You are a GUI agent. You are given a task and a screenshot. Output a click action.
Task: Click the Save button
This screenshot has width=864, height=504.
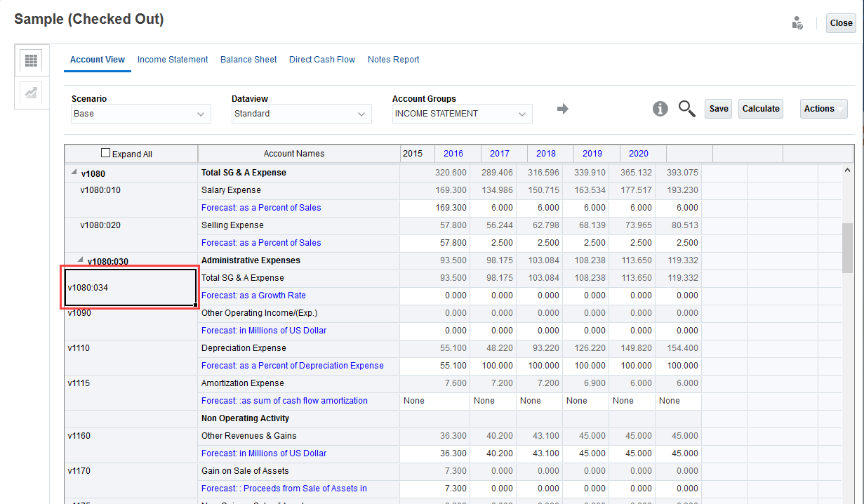(718, 109)
